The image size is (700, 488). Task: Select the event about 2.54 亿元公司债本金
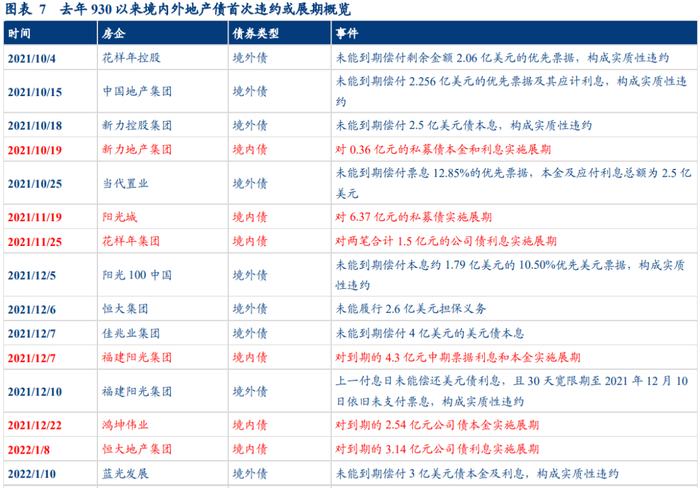point(438,425)
